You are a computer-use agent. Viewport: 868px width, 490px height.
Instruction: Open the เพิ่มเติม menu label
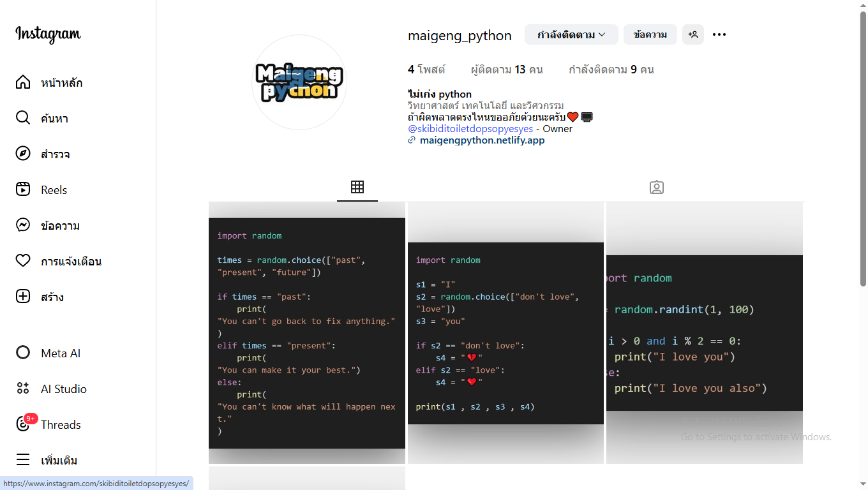coord(59,461)
